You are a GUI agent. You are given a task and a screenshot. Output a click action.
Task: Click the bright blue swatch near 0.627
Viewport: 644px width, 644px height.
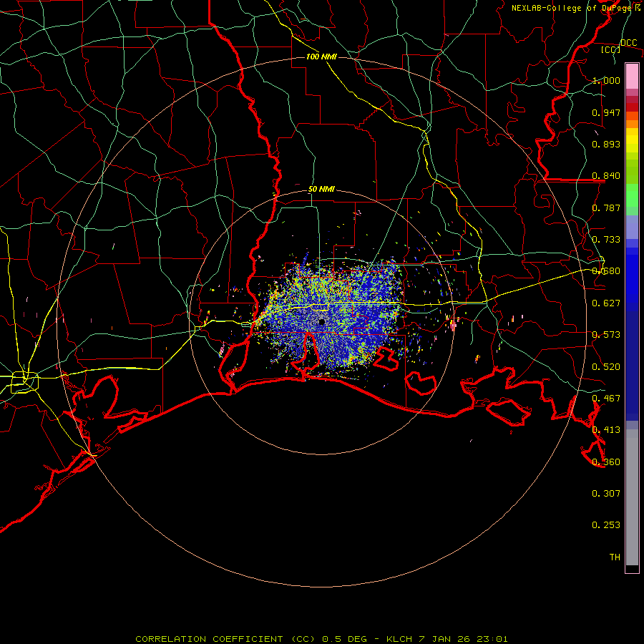click(x=632, y=279)
